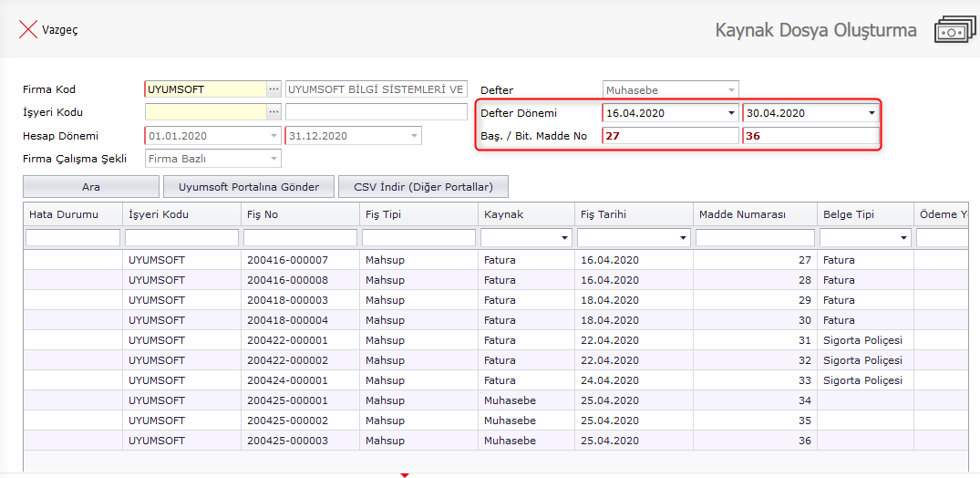This screenshot has width=980, height=478.
Task: Open İşyeri Kodu lookup ellipsis button
Action: [x=273, y=112]
